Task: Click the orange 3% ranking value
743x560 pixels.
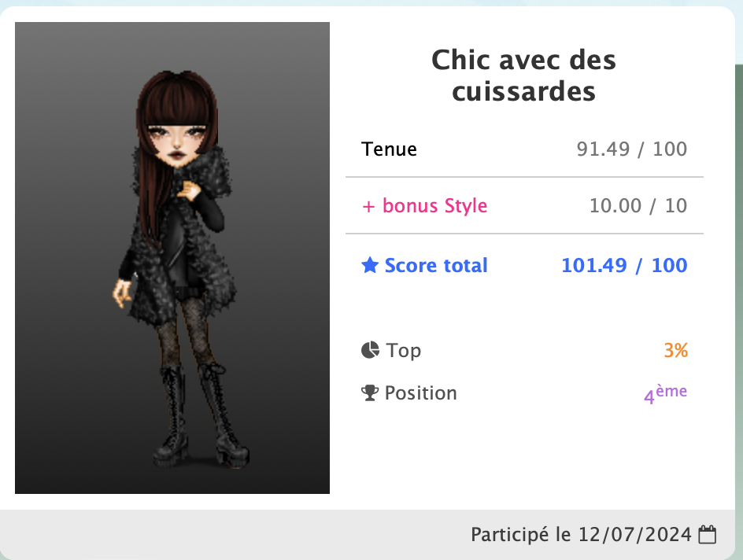Action: tap(676, 351)
